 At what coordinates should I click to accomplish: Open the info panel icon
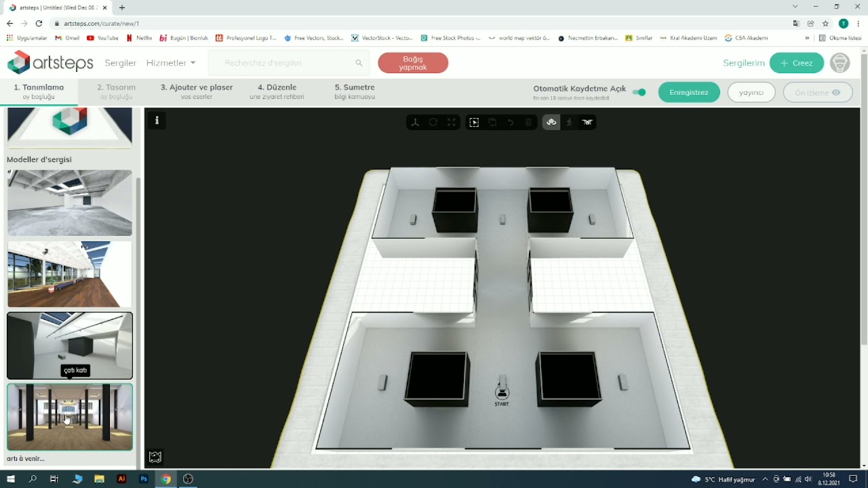(x=157, y=120)
